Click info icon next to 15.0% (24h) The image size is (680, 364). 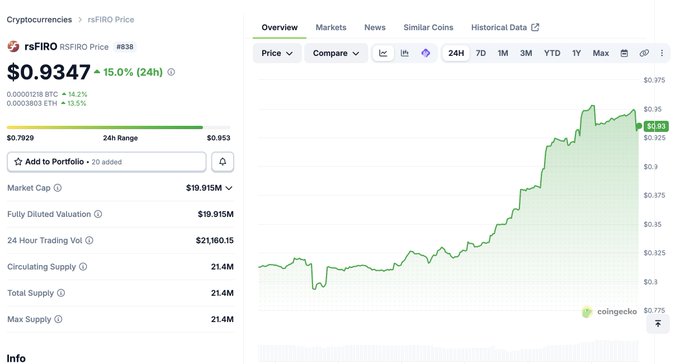pos(171,72)
